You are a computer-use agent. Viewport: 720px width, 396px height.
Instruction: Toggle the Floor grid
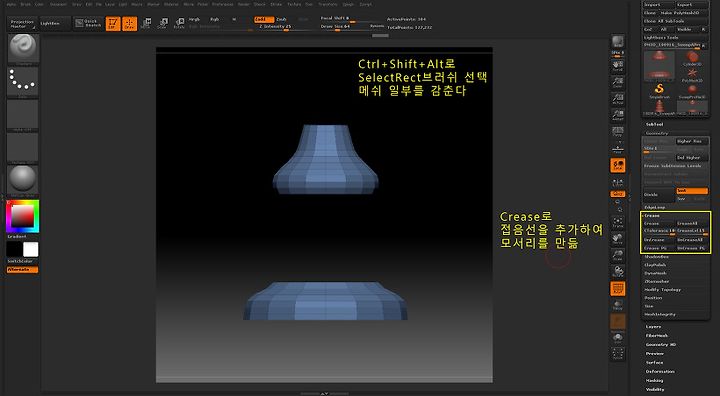pos(618,148)
